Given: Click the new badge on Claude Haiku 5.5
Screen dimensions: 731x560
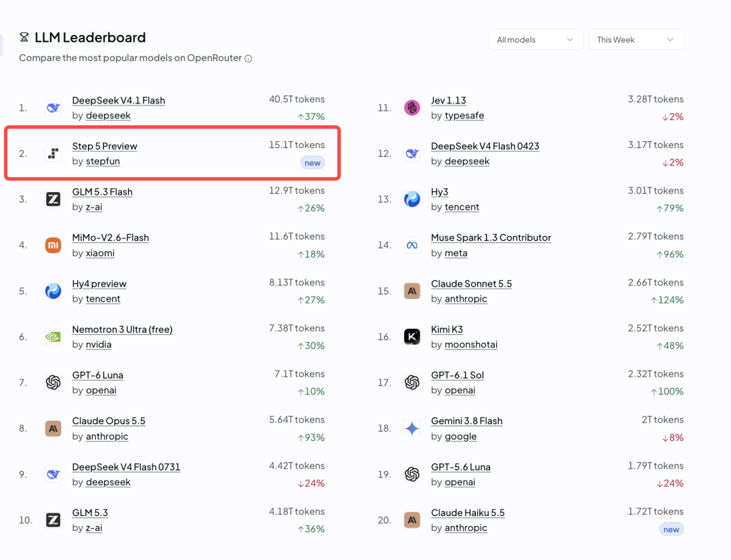Looking at the screenshot, I should (671, 530).
